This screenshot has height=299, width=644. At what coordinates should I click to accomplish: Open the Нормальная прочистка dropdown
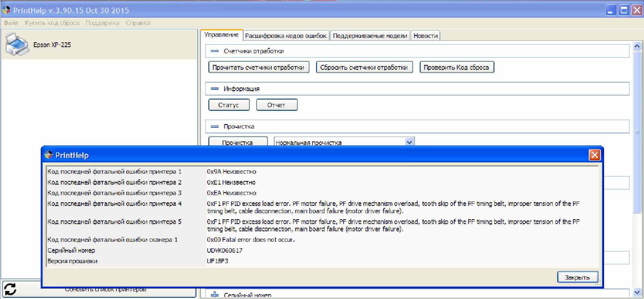[410, 142]
